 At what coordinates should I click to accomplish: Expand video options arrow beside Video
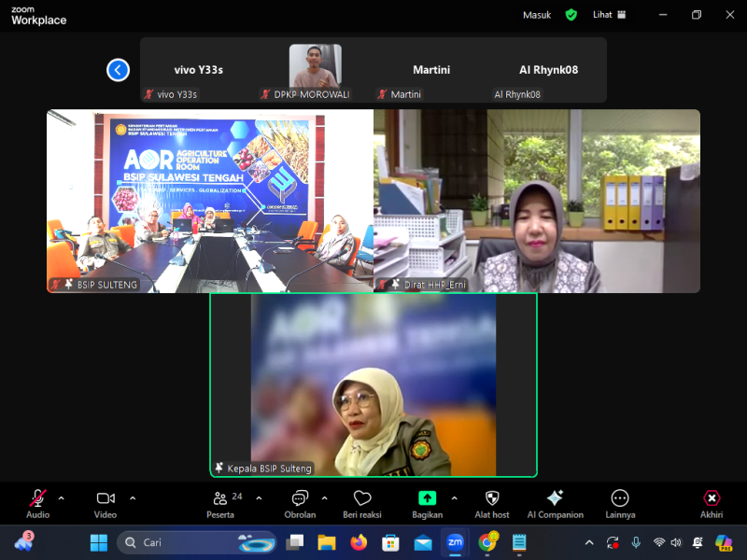133,497
